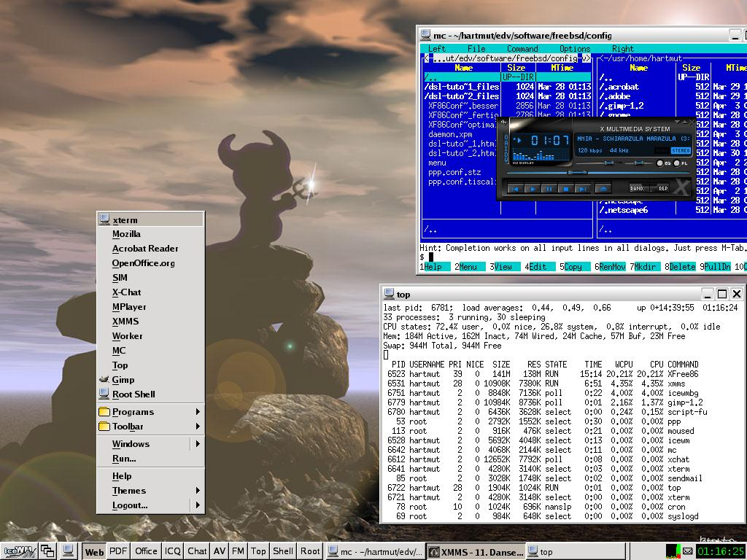Adjust the XMMS balance slider

638,163
